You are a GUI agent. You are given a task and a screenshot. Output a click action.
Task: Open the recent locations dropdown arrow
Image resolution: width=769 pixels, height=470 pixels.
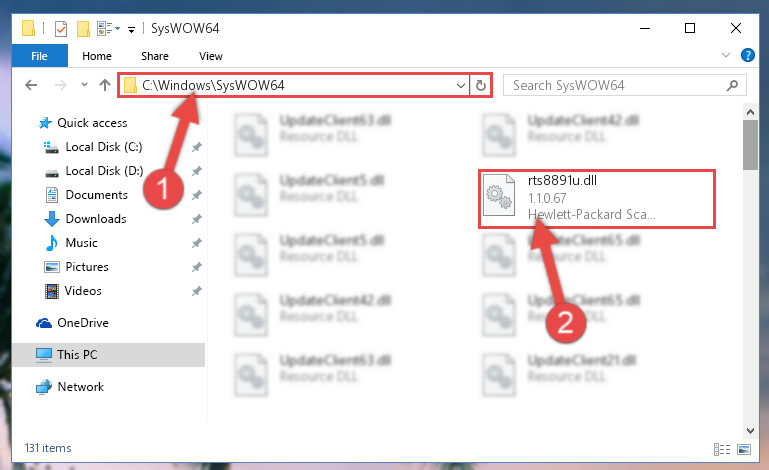click(84, 85)
